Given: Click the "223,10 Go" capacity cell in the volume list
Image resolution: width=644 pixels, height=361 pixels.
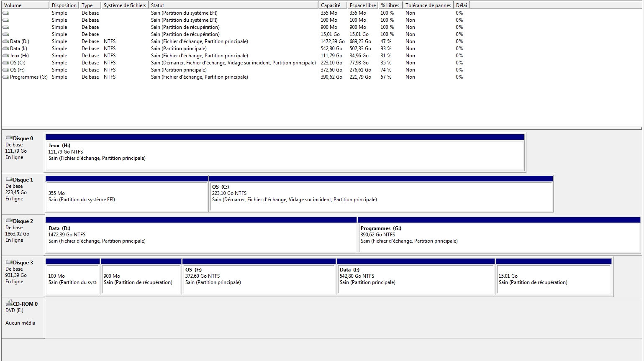Looking at the screenshot, I should click(x=331, y=63).
